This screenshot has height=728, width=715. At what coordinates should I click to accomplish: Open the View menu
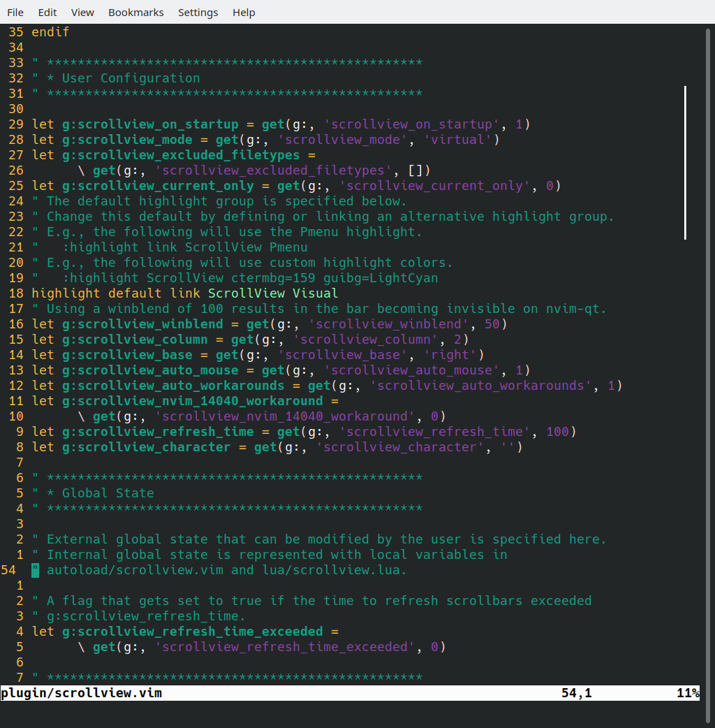pos(82,12)
